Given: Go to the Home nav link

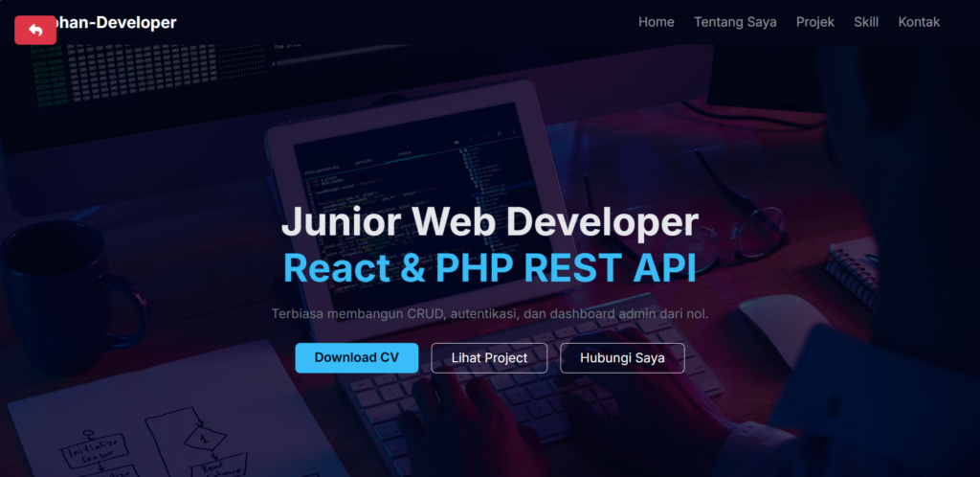Looking at the screenshot, I should tap(656, 22).
